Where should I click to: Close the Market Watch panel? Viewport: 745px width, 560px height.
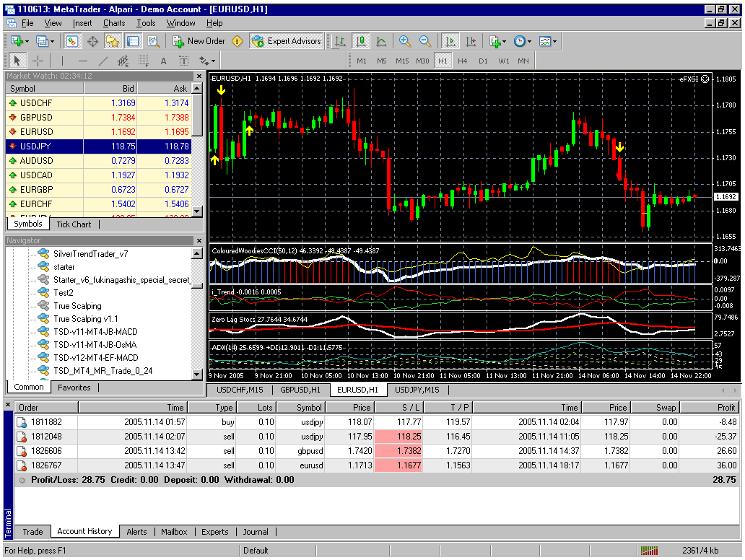(199, 76)
